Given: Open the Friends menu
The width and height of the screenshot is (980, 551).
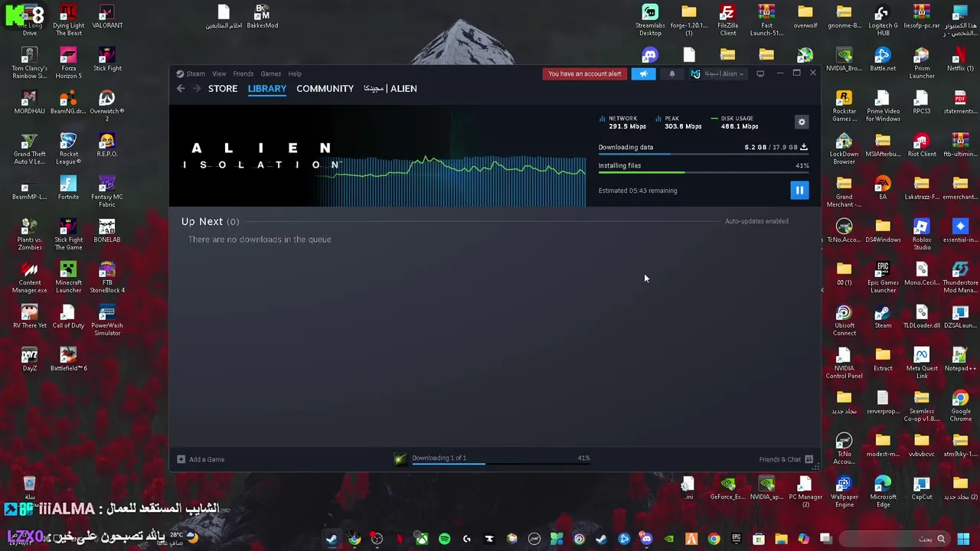Looking at the screenshot, I should coord(243,74).
